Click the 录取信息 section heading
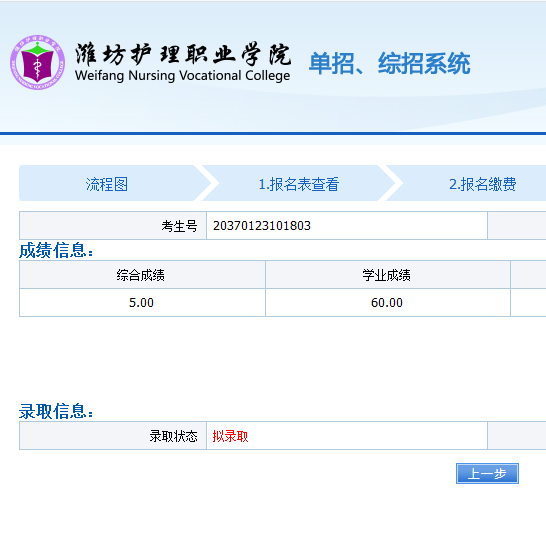 point(56,411)
